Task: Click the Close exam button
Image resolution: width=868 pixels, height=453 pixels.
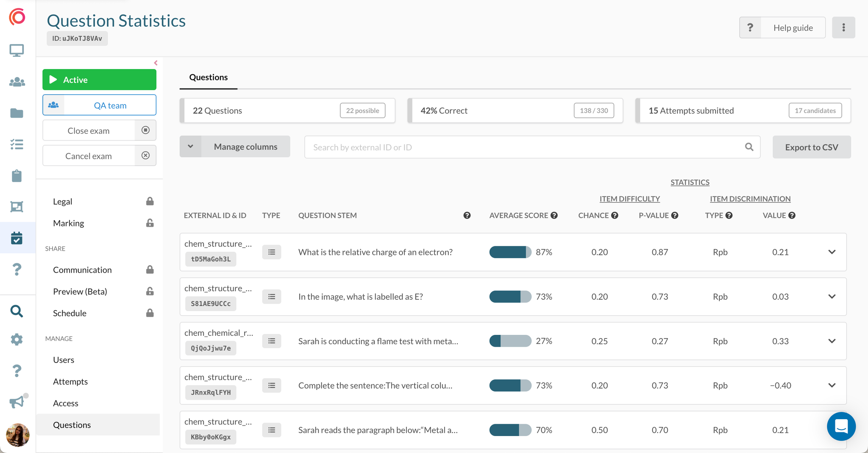Action: coord(89,130)
